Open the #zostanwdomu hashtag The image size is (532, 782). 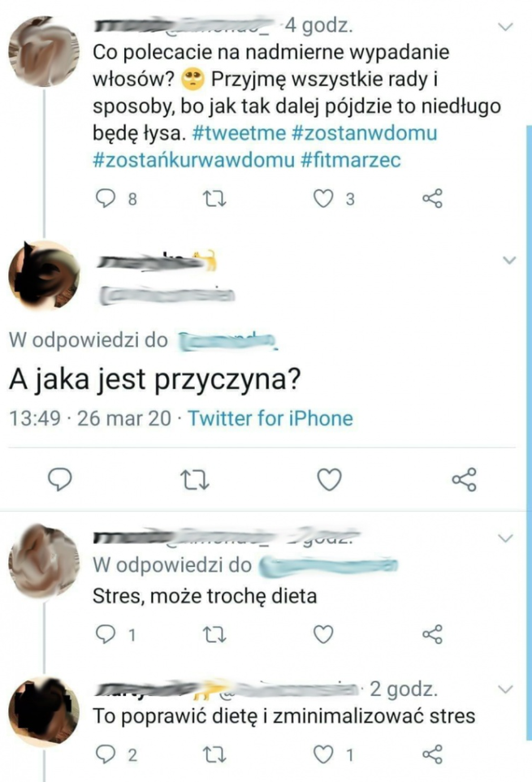[x=364, y=133]
